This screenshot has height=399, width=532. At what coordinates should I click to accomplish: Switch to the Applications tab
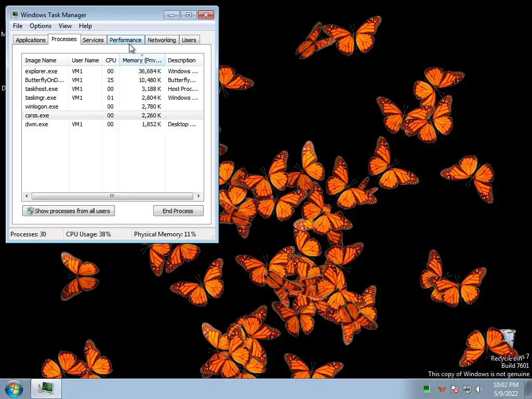[x=31, y=40]
